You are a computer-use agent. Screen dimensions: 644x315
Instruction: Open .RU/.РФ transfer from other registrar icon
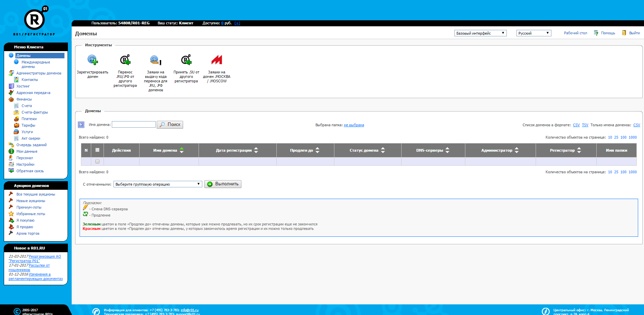click(x=125, y=60)
